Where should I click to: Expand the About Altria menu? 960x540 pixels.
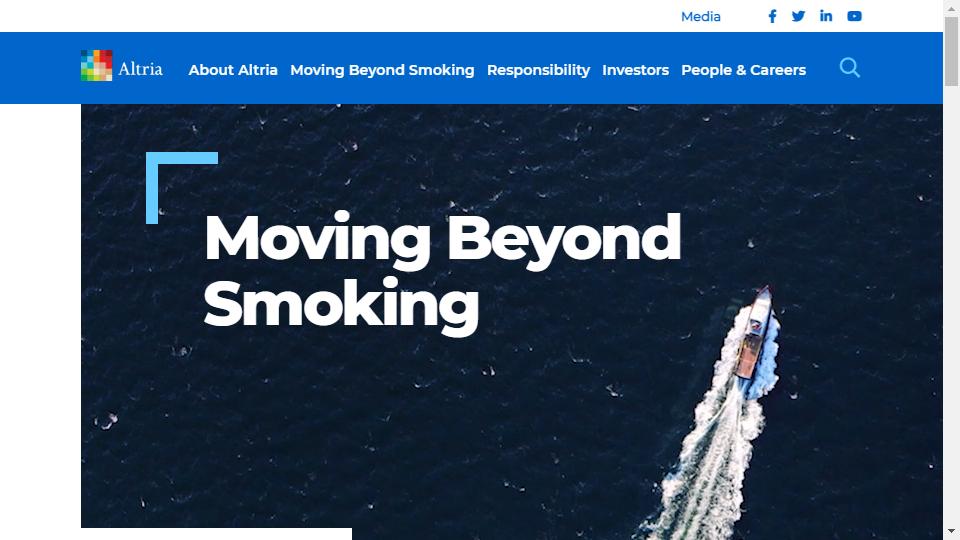coord(233,70)
